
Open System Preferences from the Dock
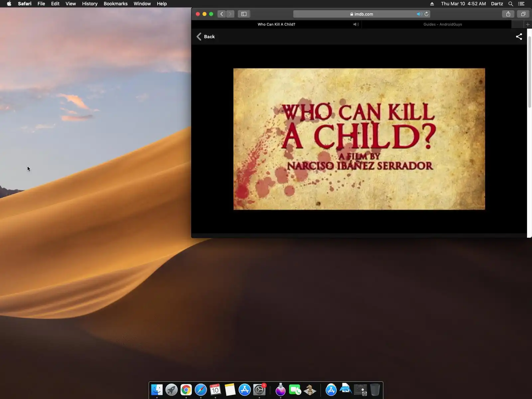[x=259, y=390]
